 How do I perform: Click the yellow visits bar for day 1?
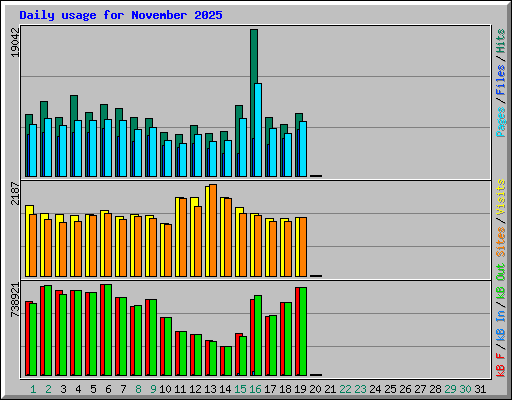pos(28,241)
